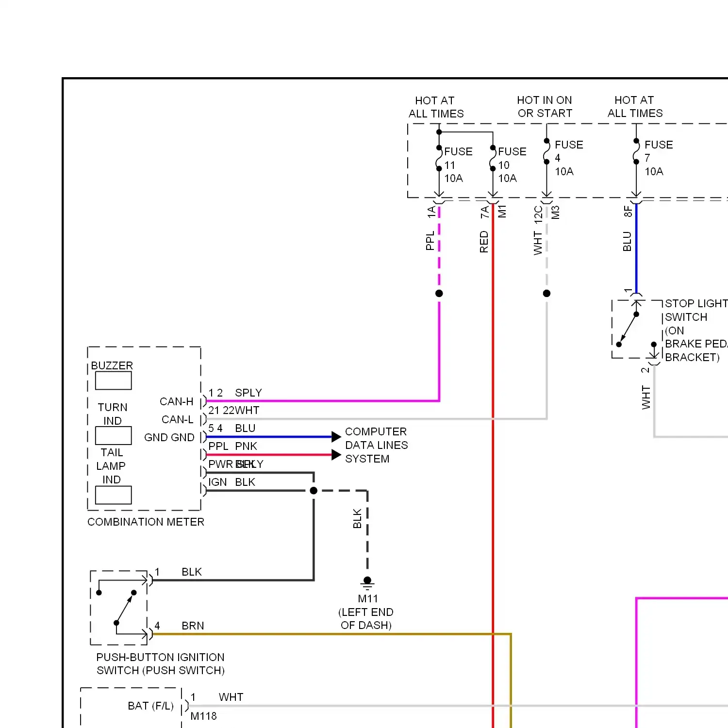Image resolution: width=728 pixels, height=728 pixels.
Task: Click the TAIL LAMP IND indicator box
Action: tap(113, 495)
